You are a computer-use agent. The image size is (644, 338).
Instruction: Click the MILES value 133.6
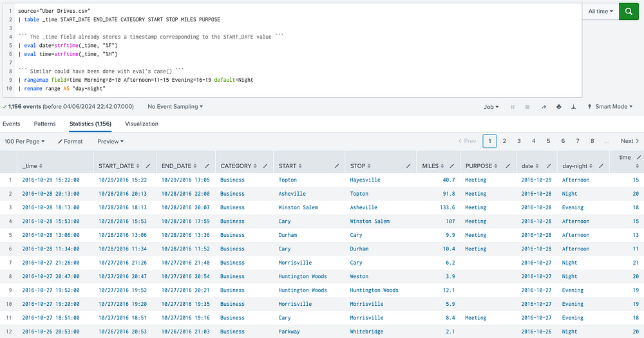(448, 207)
